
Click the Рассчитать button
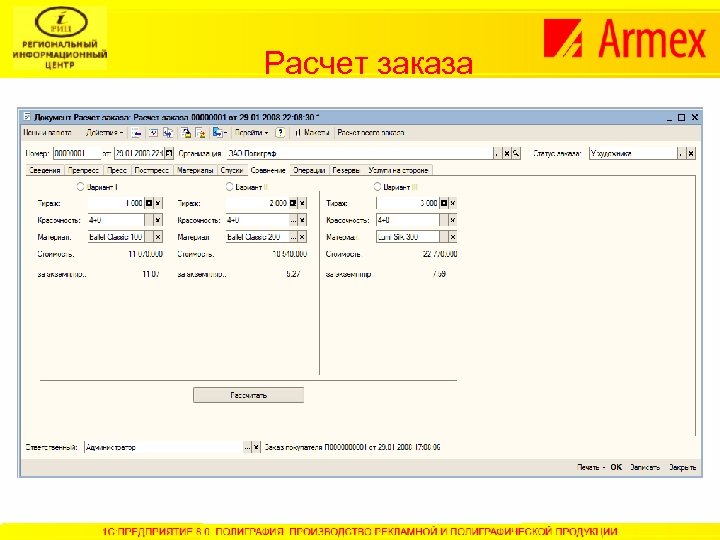tap(248, 395)
